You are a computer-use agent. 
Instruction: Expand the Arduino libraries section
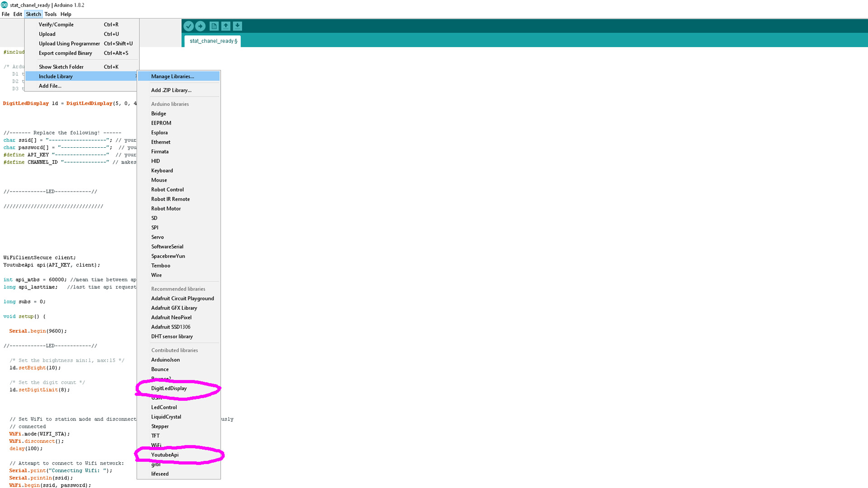pos(170,103)
